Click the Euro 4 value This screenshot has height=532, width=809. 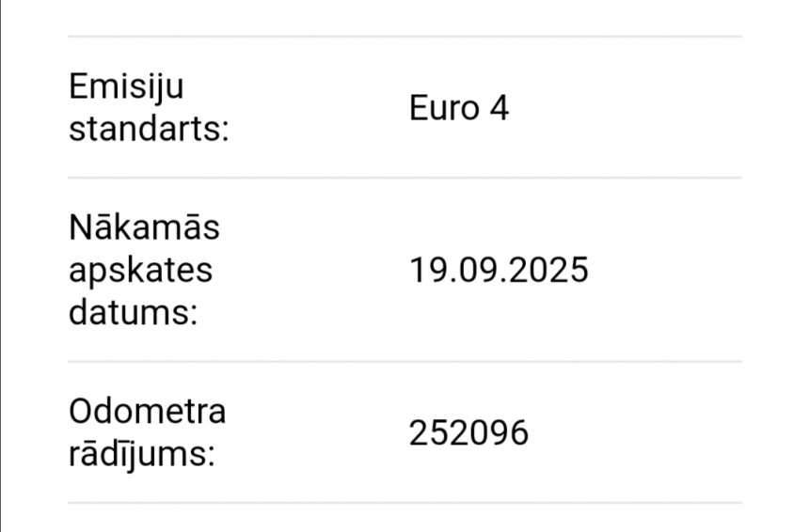(x=459, y=108)
